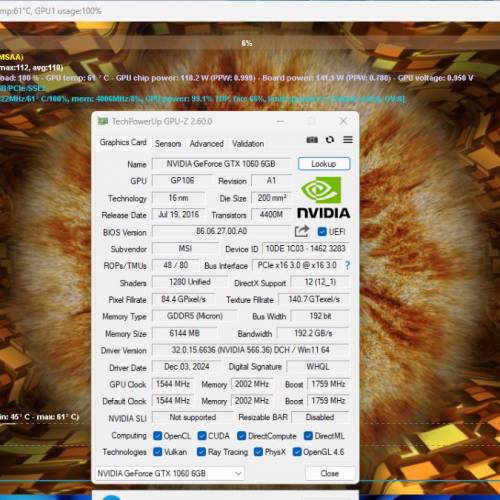
Task: Click the Default Clock Boost 1759 MHz value
Action: click(328, 400)
